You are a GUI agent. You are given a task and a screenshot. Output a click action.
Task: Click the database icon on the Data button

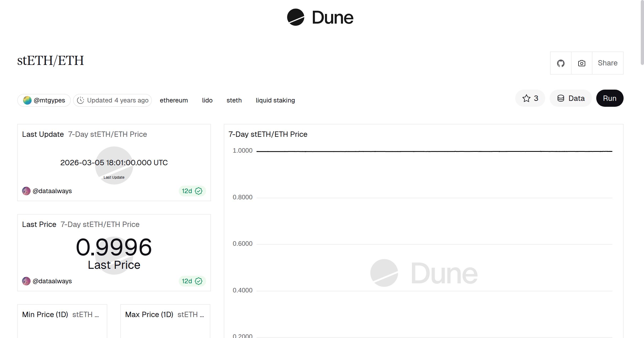coord(561,98)
